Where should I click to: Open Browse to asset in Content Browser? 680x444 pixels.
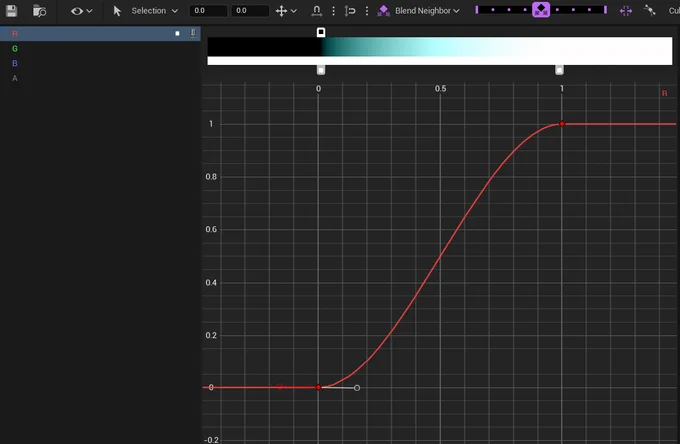coord(39,11)
